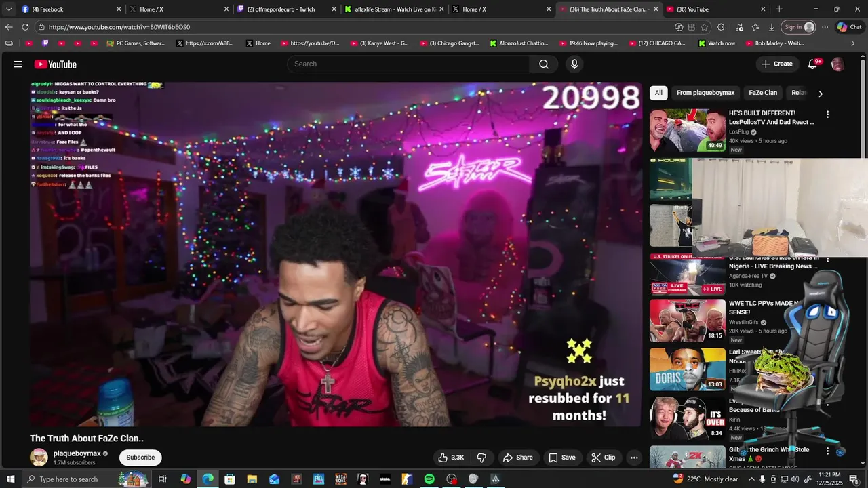868x488 pixels.
Task: Open the split screen icon in address bar
Action: coord(692,27)
